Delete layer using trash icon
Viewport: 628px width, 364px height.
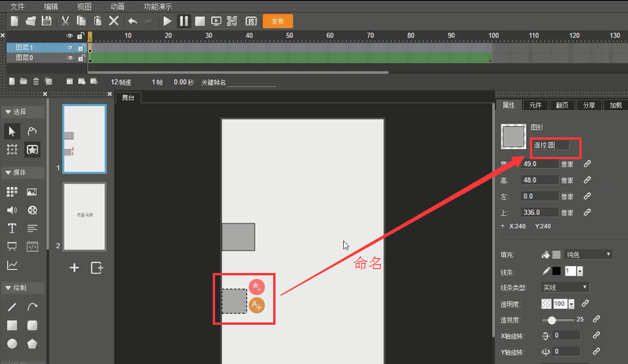pos(36,82)
